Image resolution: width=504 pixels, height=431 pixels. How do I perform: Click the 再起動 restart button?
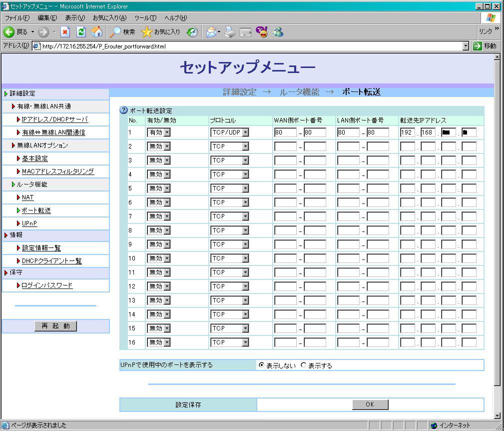(55, 326)
